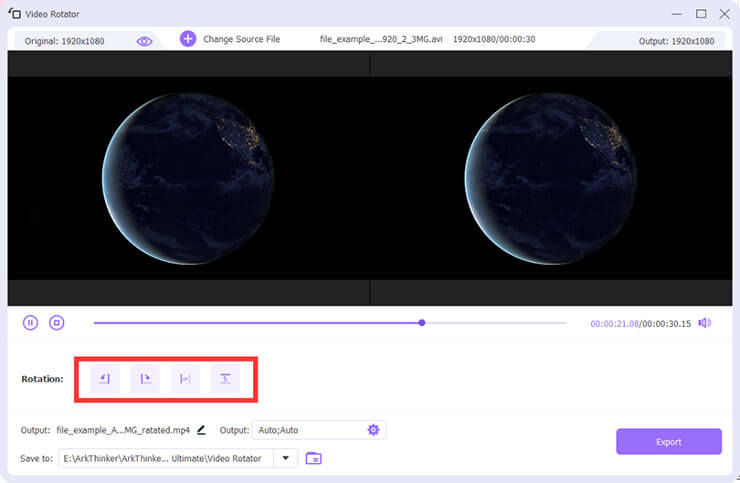
Task: Click the purple plus add-file icon
Action: pos(188,39)
